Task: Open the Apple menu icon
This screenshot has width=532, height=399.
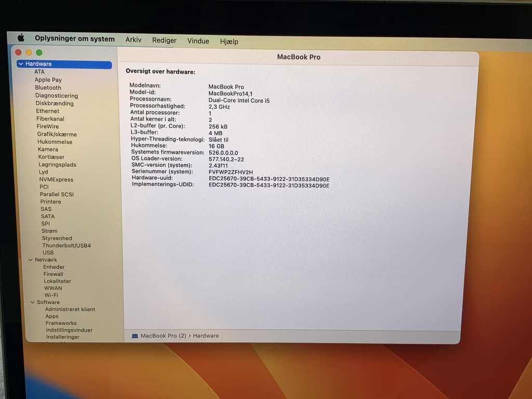Action: (x=21, y=38)
